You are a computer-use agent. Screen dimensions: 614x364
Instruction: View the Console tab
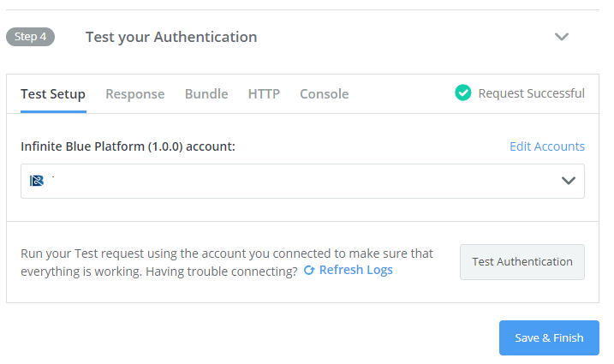(325, 94)
